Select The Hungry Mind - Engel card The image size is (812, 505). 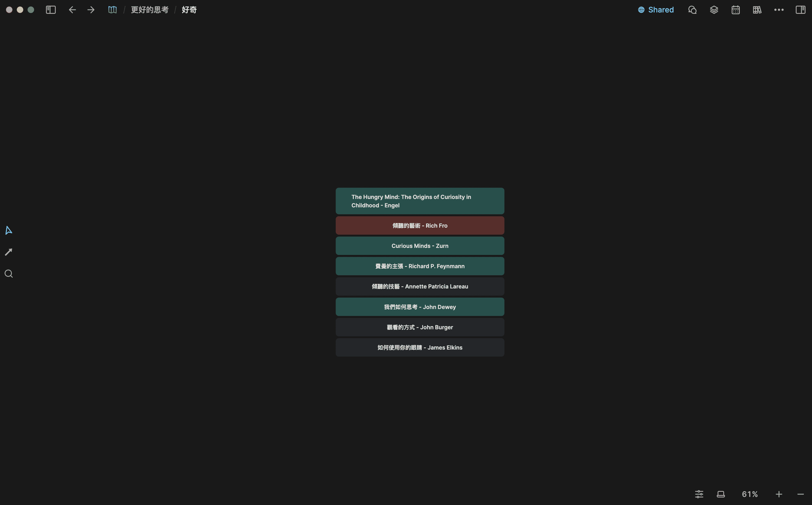point(420,201)
